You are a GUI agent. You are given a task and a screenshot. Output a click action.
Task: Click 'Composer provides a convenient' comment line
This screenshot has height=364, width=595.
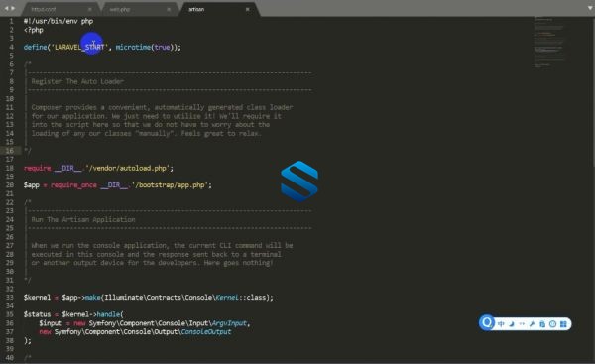point(162,107)
